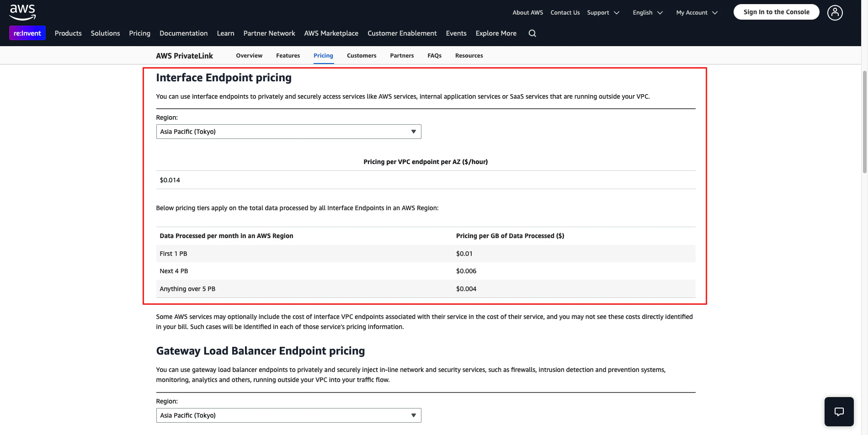Click Gateway Load Balancer Endpoint pricing heading

coord(261,351)
